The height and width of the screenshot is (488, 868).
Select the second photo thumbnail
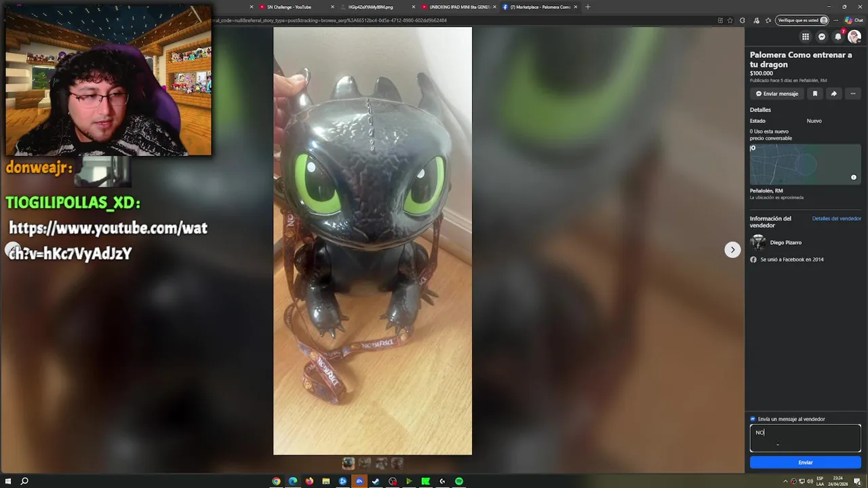tap(365, 463)
